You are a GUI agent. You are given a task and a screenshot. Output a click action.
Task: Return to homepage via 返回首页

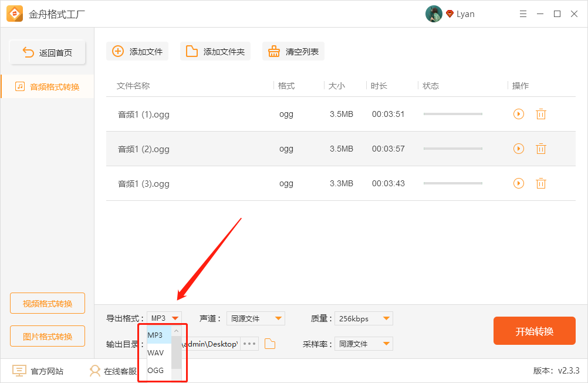47,52
